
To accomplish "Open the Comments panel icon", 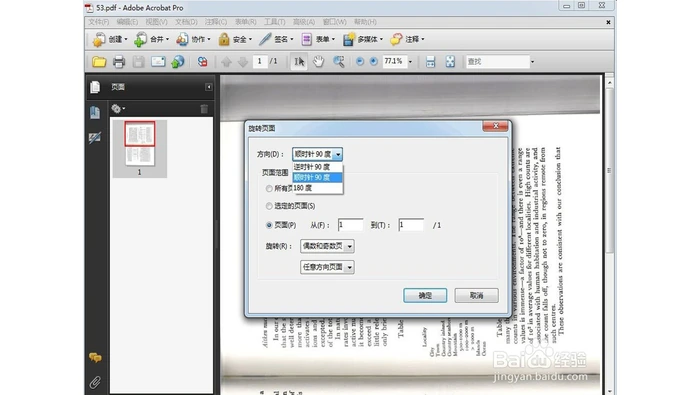I will (x=95, y=358).
